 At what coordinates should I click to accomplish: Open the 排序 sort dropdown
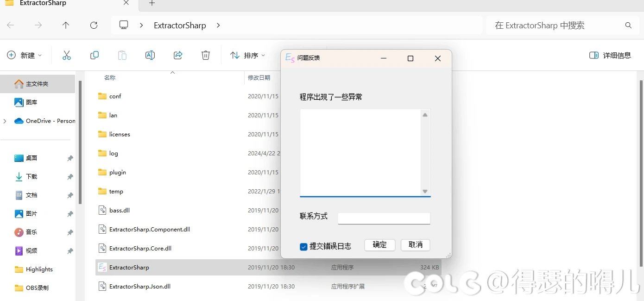coord(247,55)
